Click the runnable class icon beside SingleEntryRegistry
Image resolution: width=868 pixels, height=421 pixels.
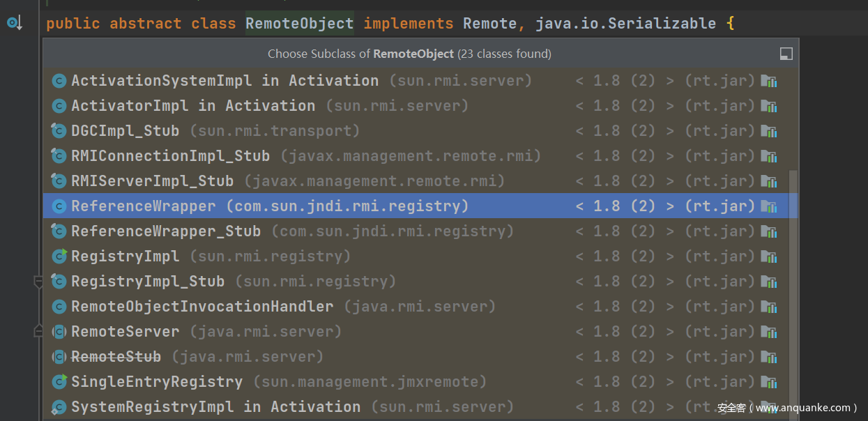59,382
